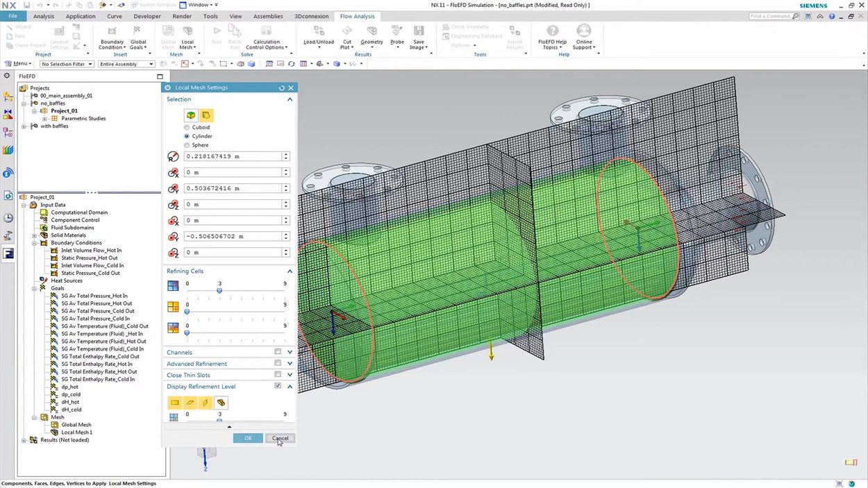Open the No Selection Filter dropdown
This screenshot has width=868, height=488.
[x=66, y=64]
